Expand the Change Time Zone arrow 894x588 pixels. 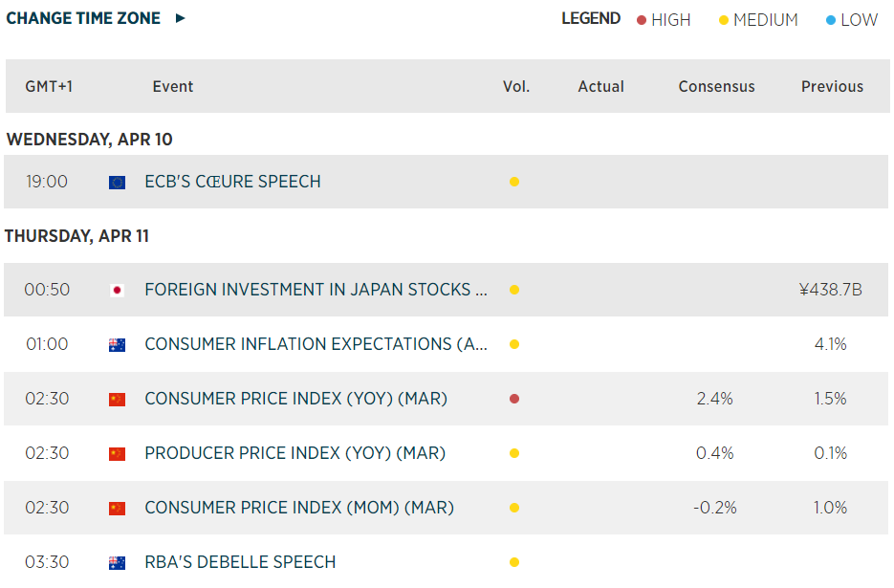(x=181, y=18)
